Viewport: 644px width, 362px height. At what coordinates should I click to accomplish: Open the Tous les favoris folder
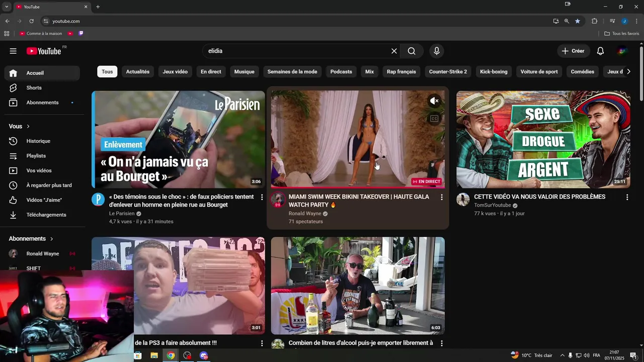pyautogui.click(x=621, y=34)
